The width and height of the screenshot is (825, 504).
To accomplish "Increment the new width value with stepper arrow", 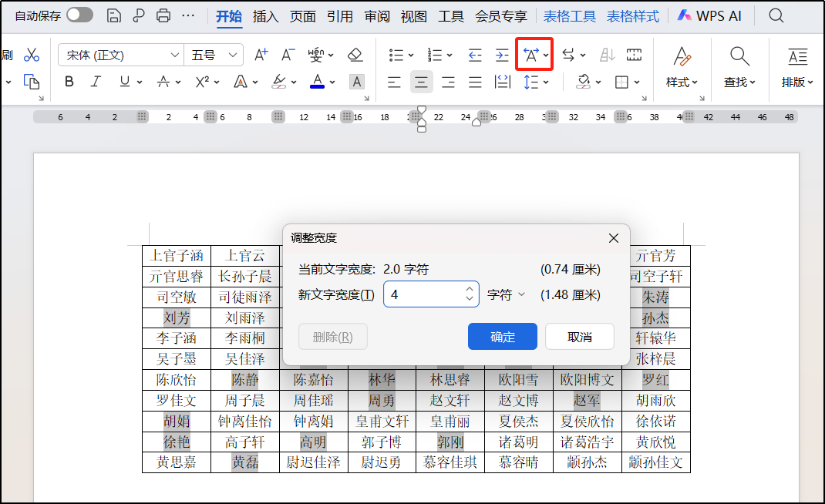I will tap(469, 290).
